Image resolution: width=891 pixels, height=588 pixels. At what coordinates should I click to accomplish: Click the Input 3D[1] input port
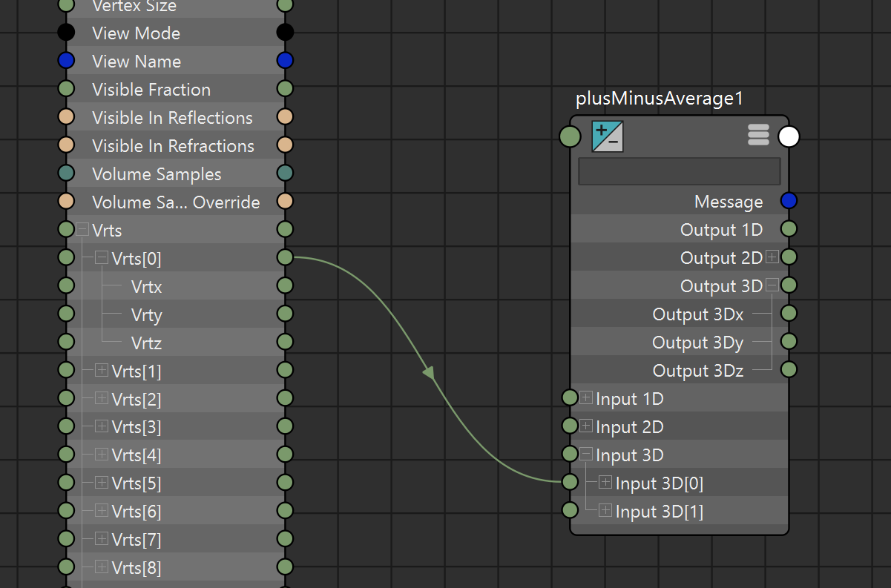coord(570,510)
